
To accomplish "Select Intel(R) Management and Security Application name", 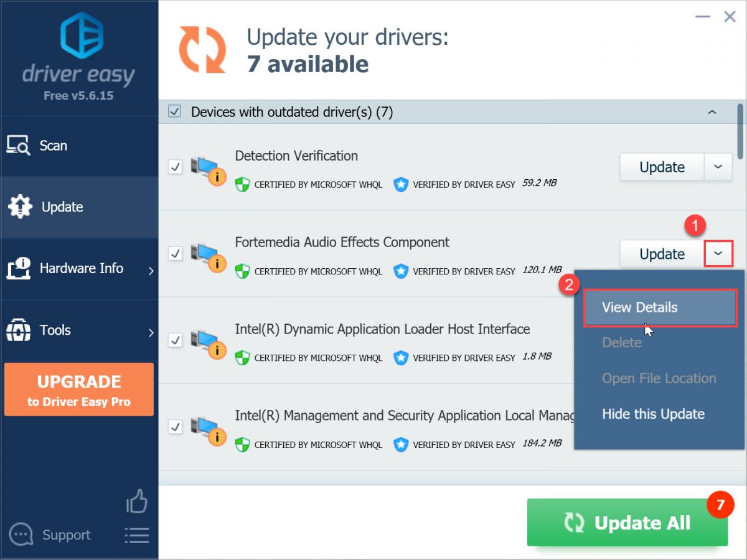I will tap(404, 416).
